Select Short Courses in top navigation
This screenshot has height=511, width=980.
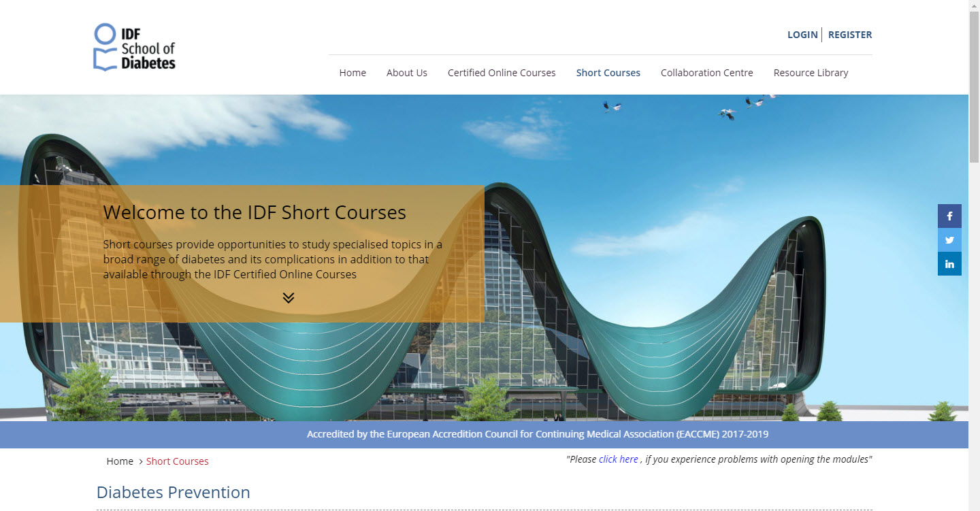[608, 73]
